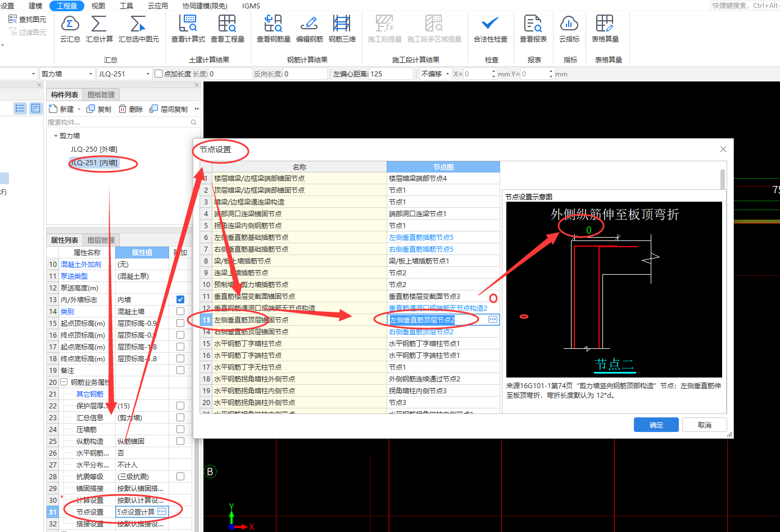Select JLQ-250 [外墙] component
The height and width of the screenshot is (532, 780).
(94, 149)
